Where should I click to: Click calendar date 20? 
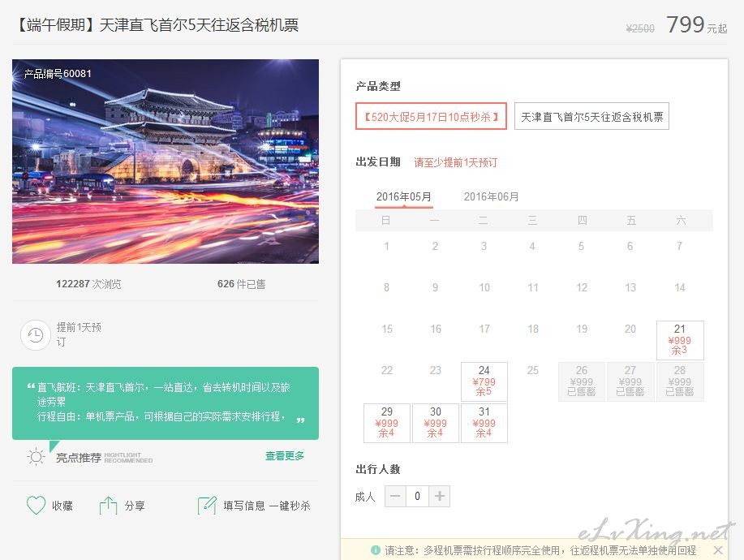pos(630,329)
